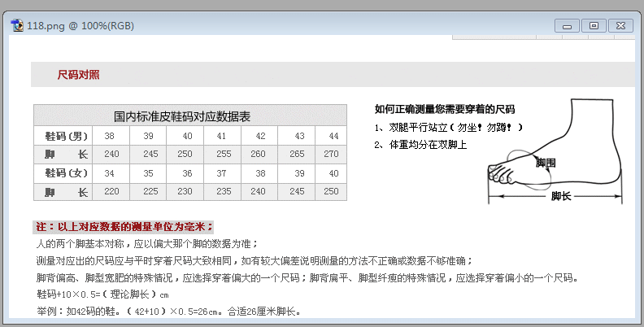Click foot length cell 255

coord(224,154)
